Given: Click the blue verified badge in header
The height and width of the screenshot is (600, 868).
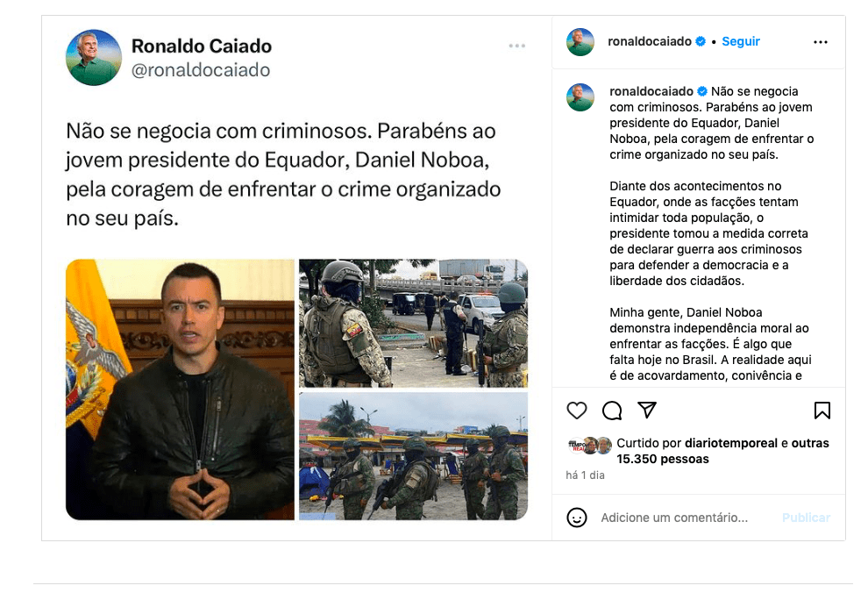Looking at the screenshot, I should 701,41.
